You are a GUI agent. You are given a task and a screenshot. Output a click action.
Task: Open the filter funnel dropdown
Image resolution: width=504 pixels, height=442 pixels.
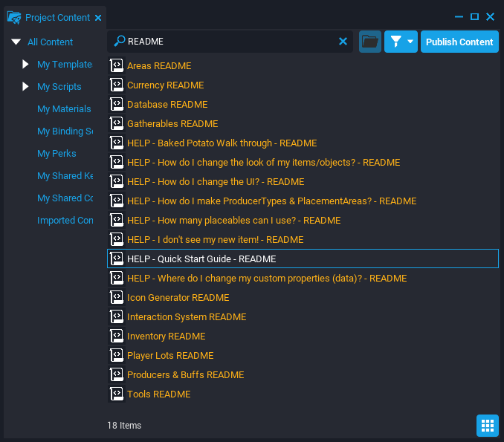point(401,42)
